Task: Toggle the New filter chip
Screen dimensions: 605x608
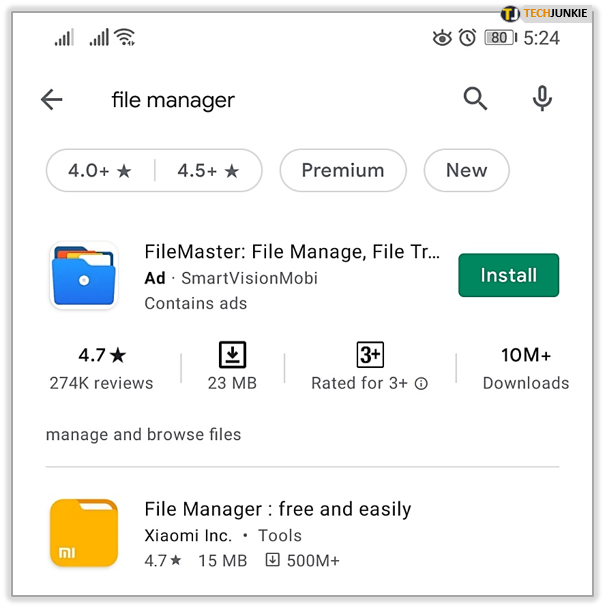Action: (467, 171)
